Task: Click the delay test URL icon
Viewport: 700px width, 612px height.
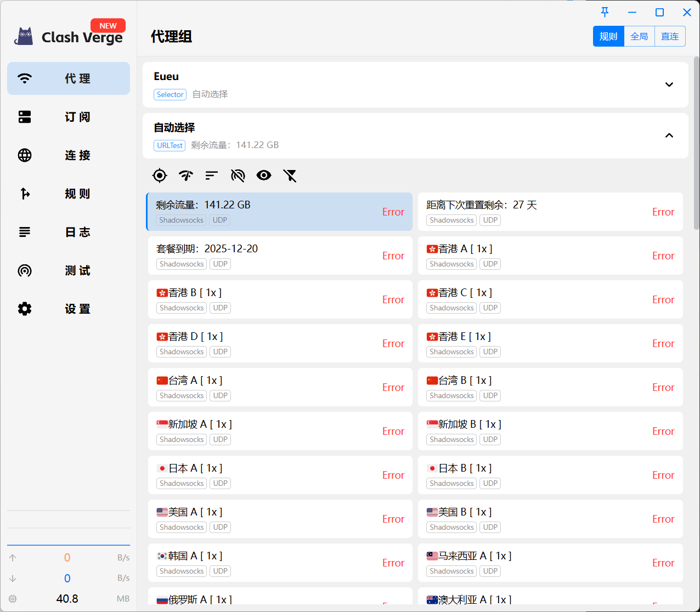Action: (238, 175)
